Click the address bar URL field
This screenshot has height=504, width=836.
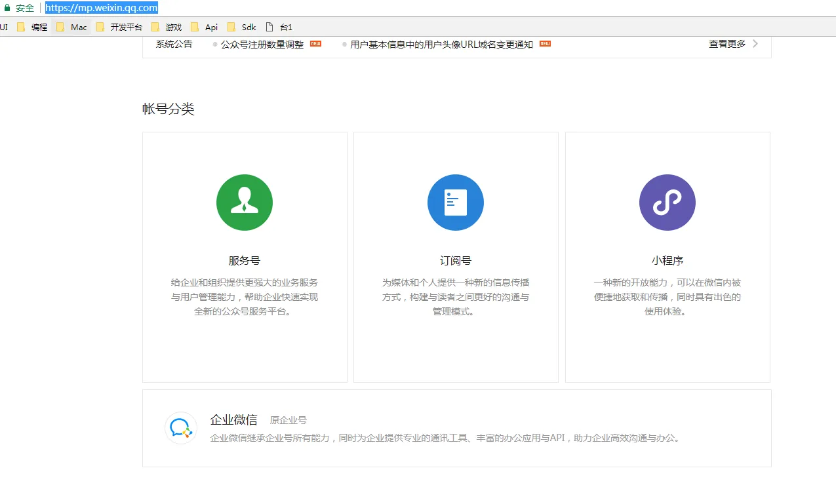(x=102, y=8)
